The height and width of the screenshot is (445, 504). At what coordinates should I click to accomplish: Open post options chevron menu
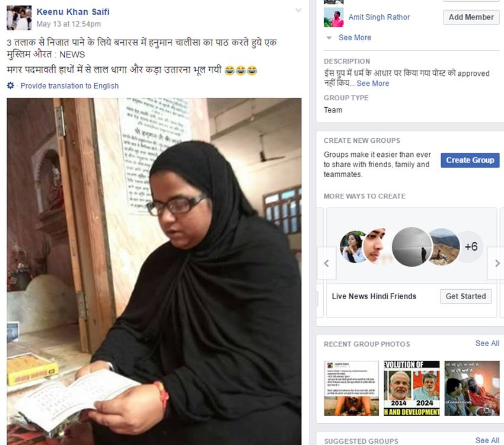coord(298,10)
